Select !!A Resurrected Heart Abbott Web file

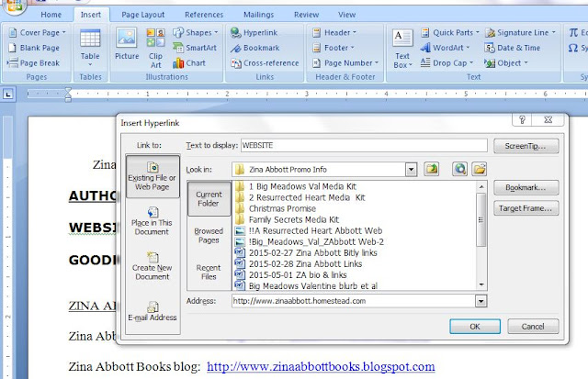(309, 230)
